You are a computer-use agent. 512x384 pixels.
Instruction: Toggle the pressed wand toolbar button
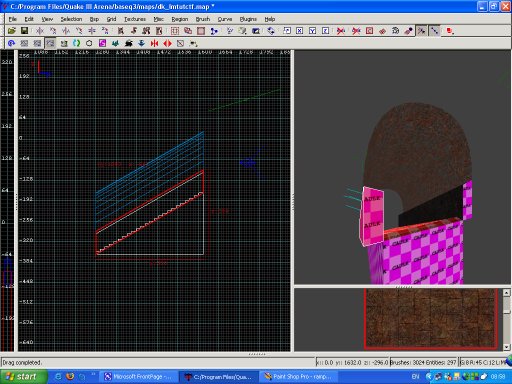pos(422,31)
